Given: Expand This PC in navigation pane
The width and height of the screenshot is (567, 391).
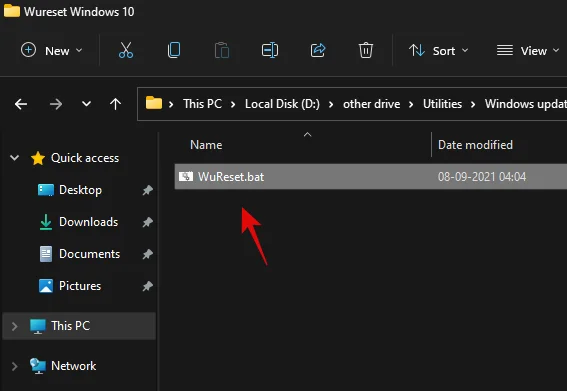Looking at the screenshot, I should pos(14,326).
